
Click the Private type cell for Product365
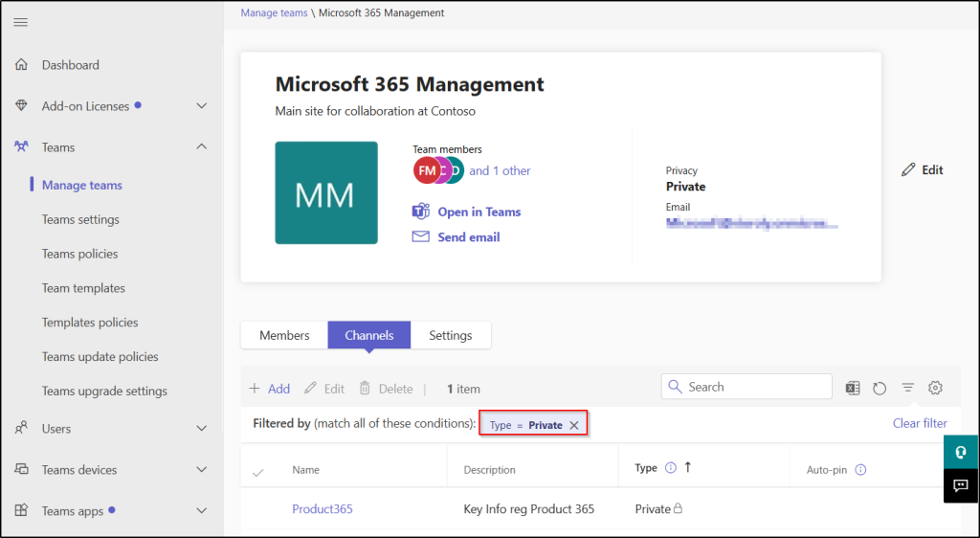pos(658,508)
